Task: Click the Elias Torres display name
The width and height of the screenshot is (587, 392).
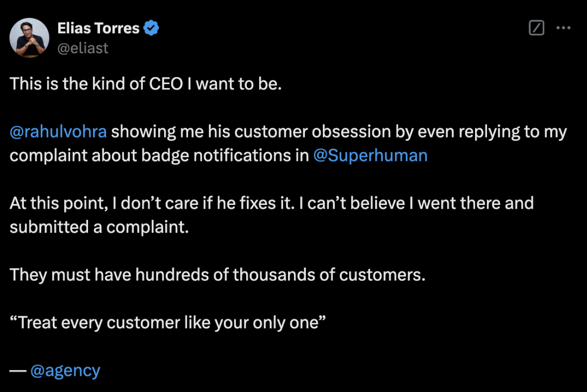Action: pyautogui.click(x=98, y=28)
